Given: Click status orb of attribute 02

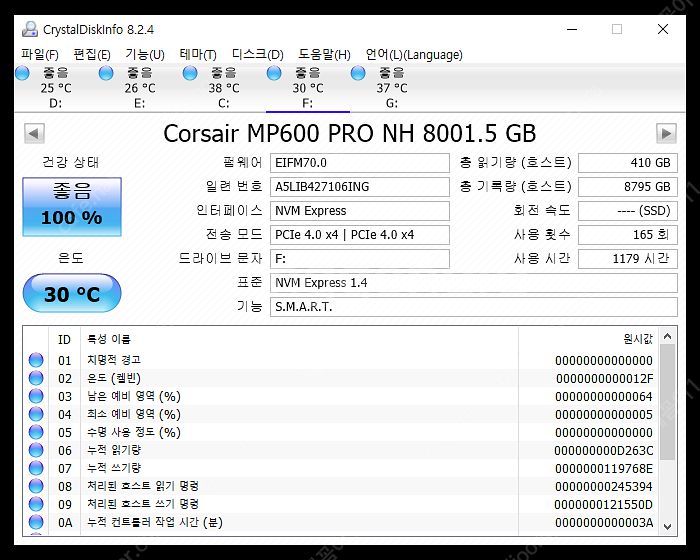Looking at the screenshot, I should [36, 378].
